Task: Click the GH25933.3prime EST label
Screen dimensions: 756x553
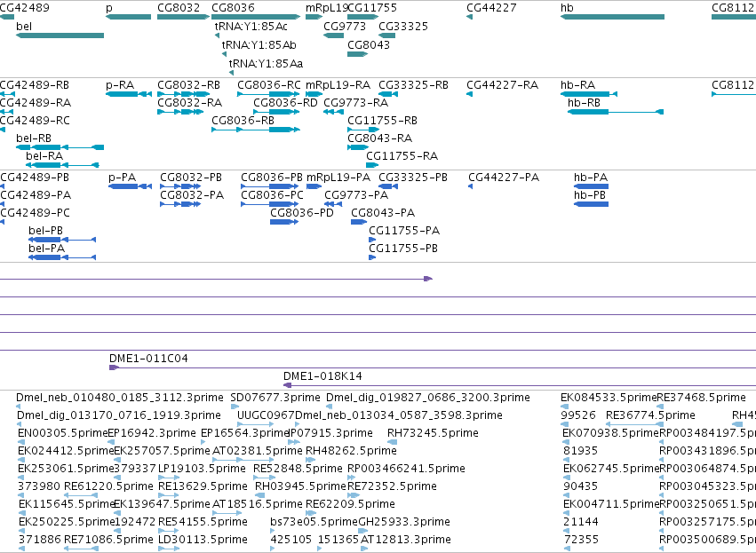Action: (404, 522)
